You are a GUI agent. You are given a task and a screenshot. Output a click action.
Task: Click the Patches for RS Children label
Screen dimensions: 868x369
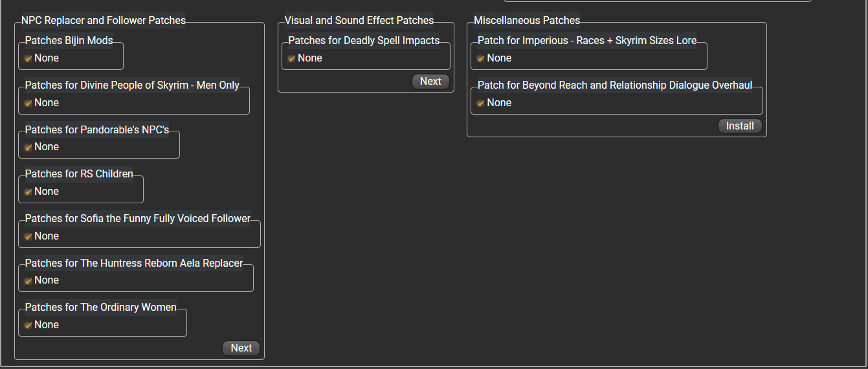click(79, 174)
